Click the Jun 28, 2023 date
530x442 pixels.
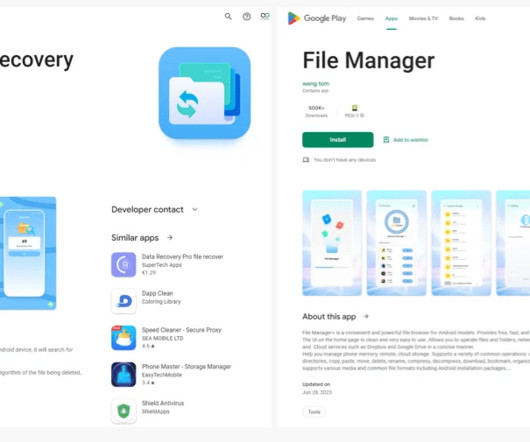[x=317, y=392]
